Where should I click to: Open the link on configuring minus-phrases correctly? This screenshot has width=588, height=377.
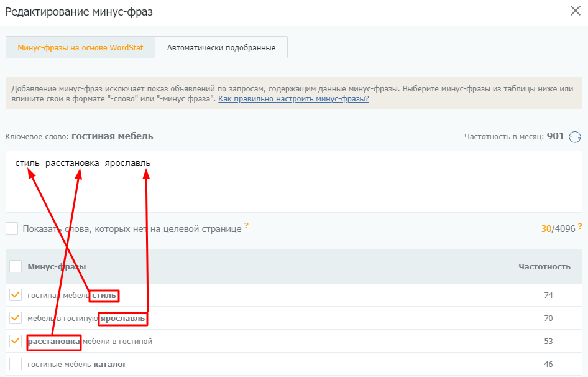click(293, 99)
